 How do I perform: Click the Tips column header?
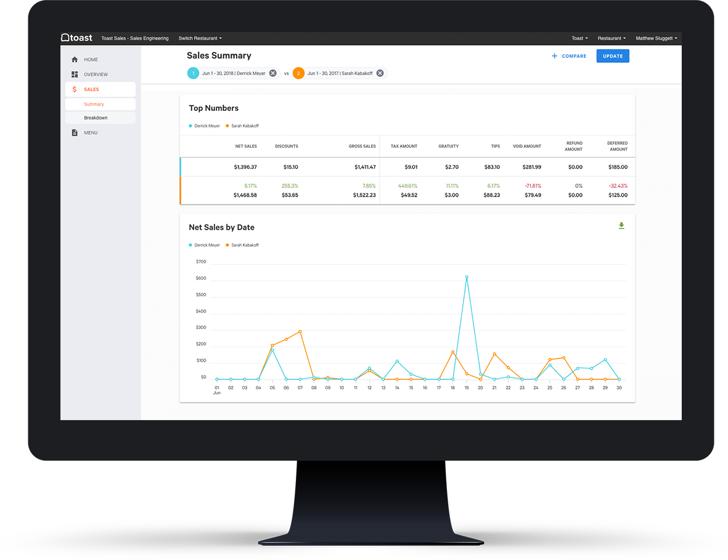click(x=496, y=146)
